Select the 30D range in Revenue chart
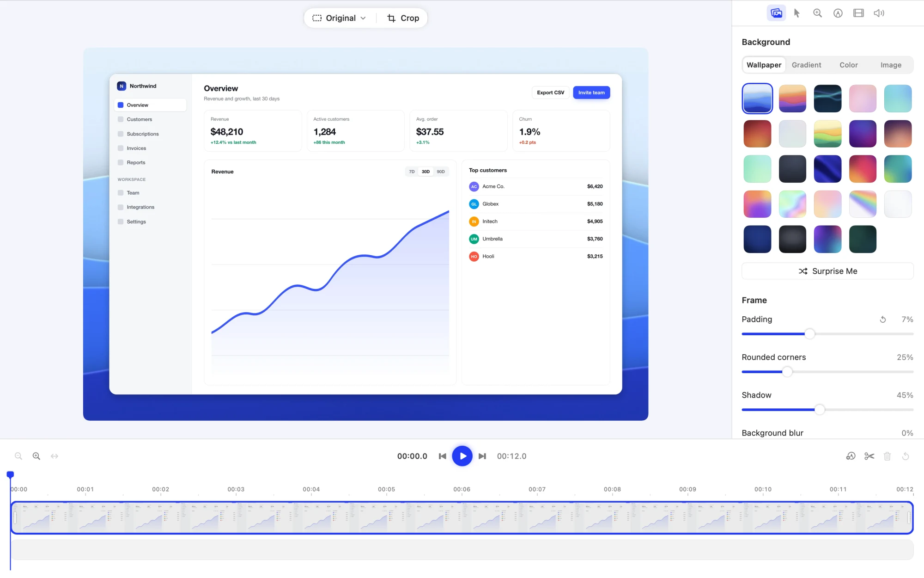Image resolution: width=924 pixels, height=578 pixels. pos(426,172)
